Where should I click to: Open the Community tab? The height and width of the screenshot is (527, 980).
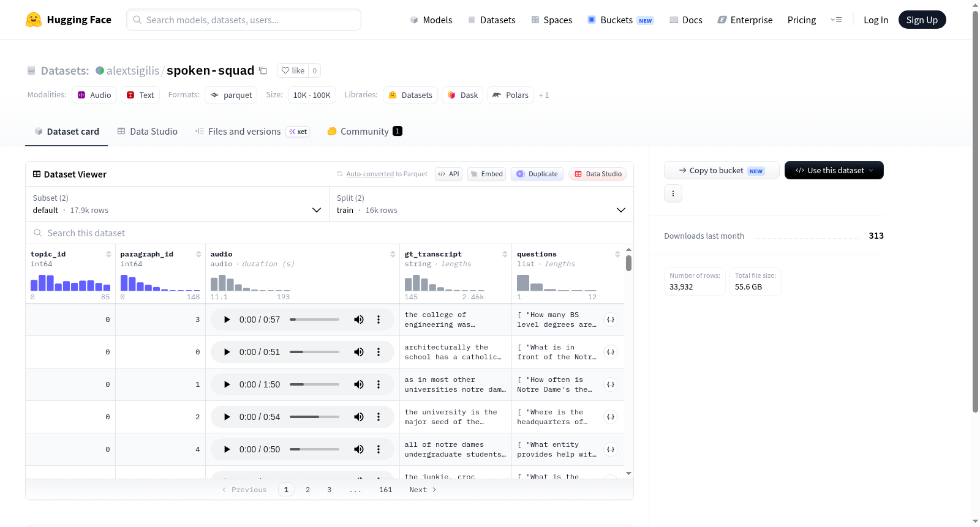pos(365,132)
